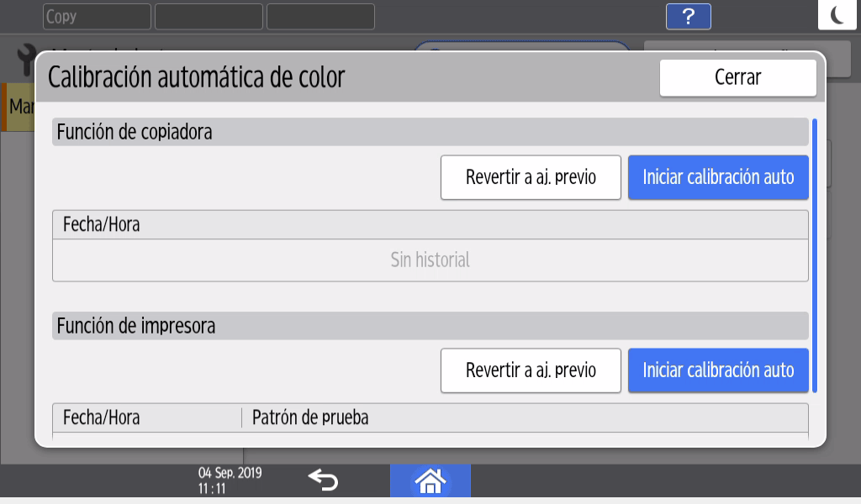Click the Función de impresora section header

[430, 325]
